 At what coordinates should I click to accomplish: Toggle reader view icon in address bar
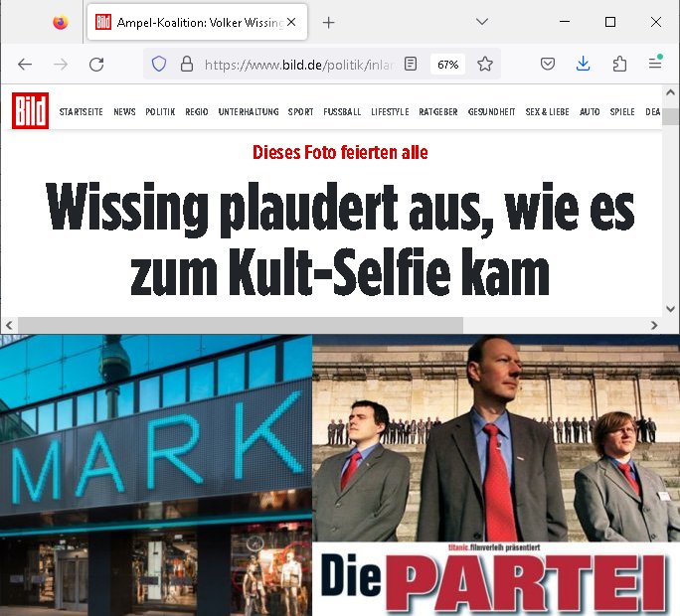tap(411, 65)
